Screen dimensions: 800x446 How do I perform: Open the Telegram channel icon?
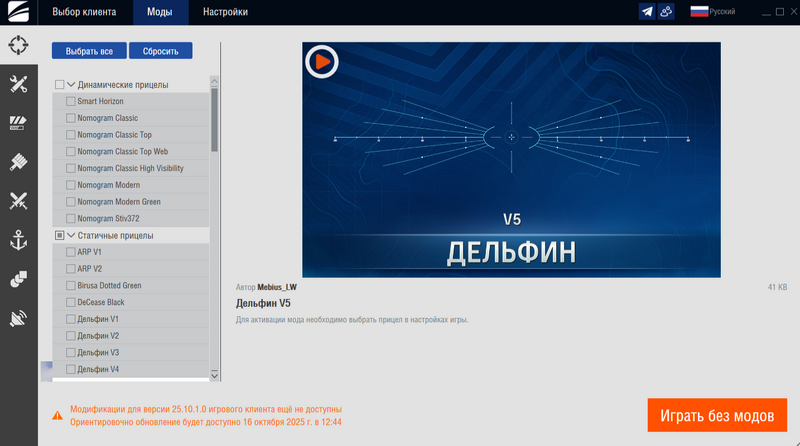[648, 12]
